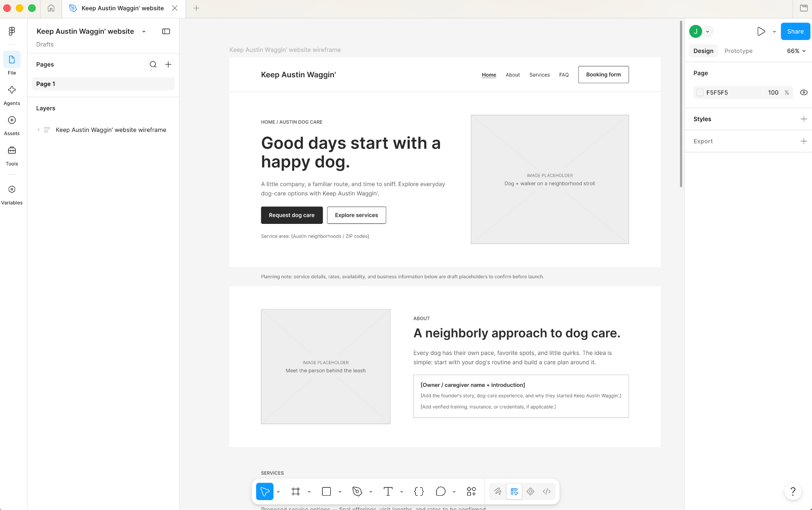Image resolution: width=812 pixels, height=510 pixels.
Task: Add a new page with plus icon
Action: tap(168, 65)
